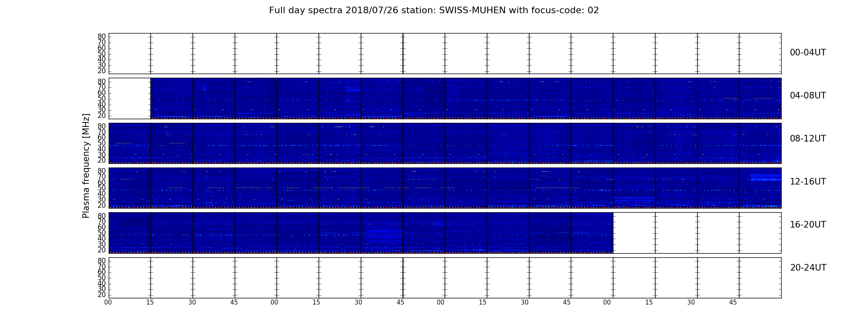Select the '08-12UT' row label
This screenshot has height=331, width=868.
tap(808, 139)
